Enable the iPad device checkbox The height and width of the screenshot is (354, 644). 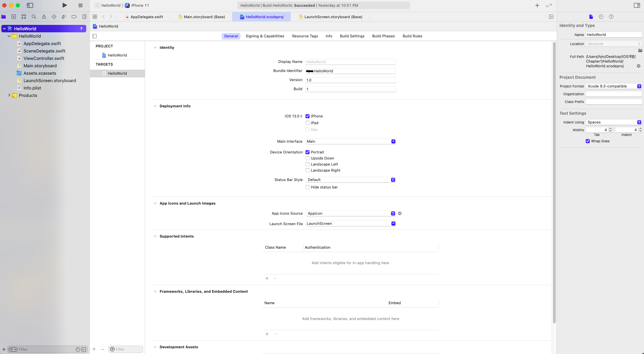coord(308,123)
